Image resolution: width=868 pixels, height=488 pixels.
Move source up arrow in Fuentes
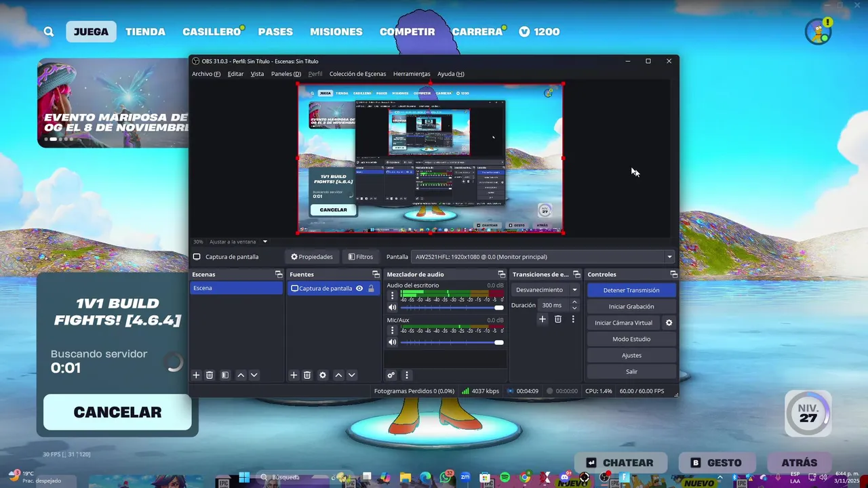tap(338, 375)
